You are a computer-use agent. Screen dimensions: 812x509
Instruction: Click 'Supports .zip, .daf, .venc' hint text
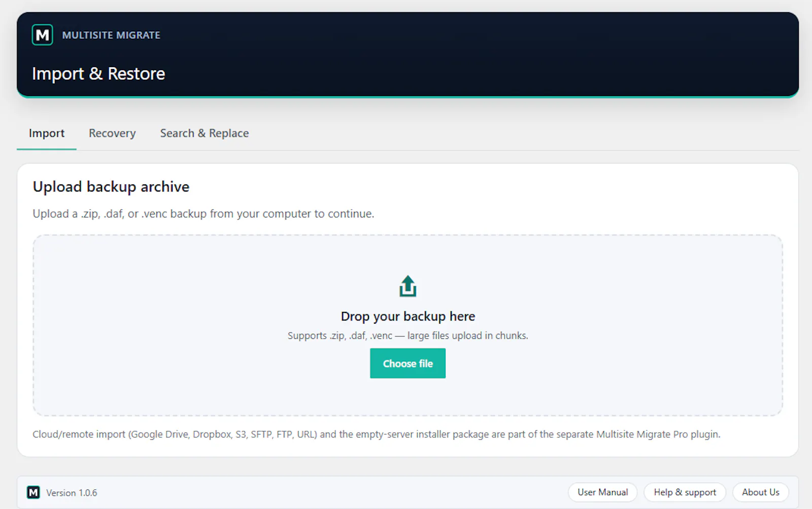408,336
